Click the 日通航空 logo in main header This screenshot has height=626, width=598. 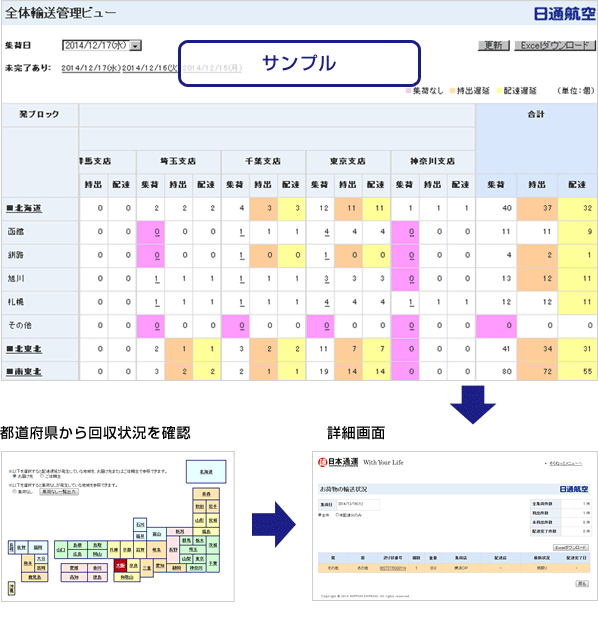(564, 14)
